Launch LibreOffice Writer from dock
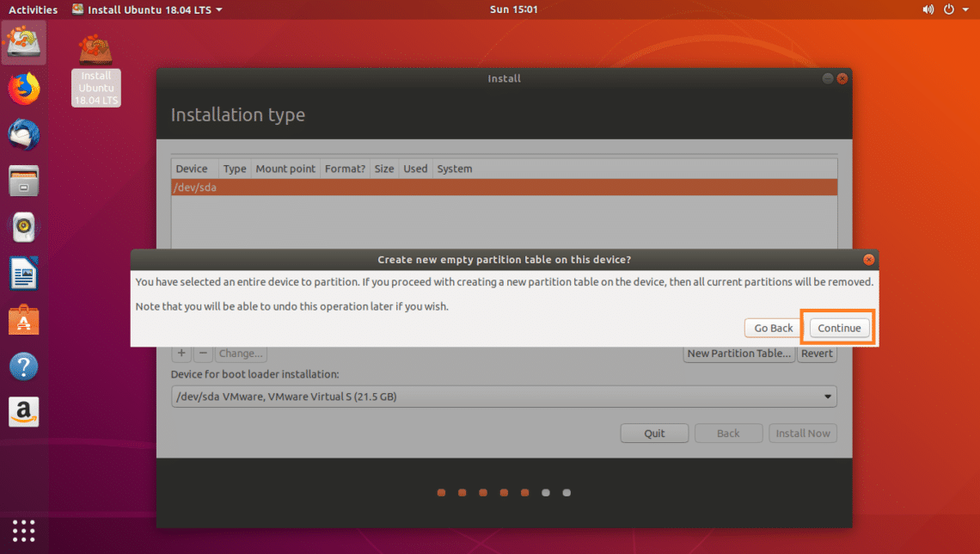This screenshot has width=980, height=554. coord(24,275)
